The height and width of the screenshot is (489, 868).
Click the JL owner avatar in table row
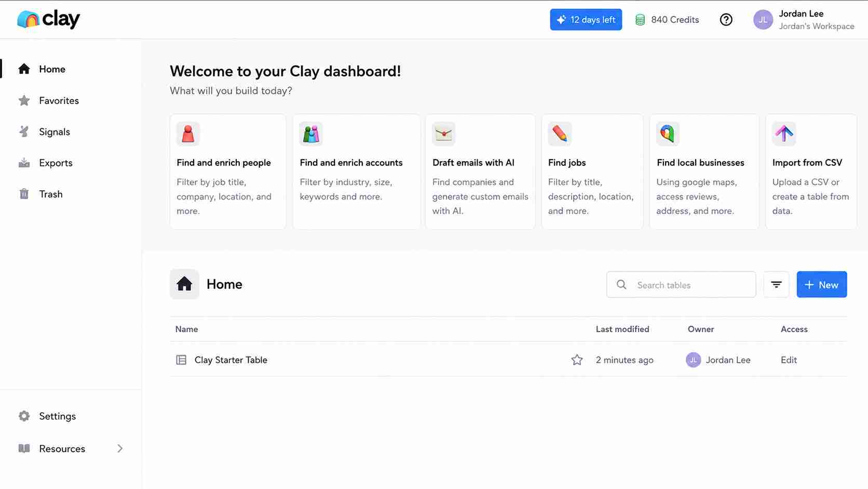[x=693, y=360]
